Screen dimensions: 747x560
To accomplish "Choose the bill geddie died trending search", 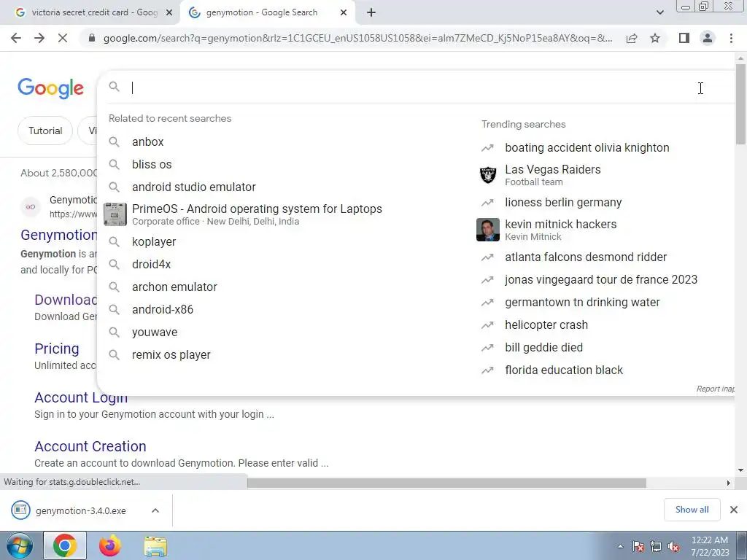I will point(543,348).
